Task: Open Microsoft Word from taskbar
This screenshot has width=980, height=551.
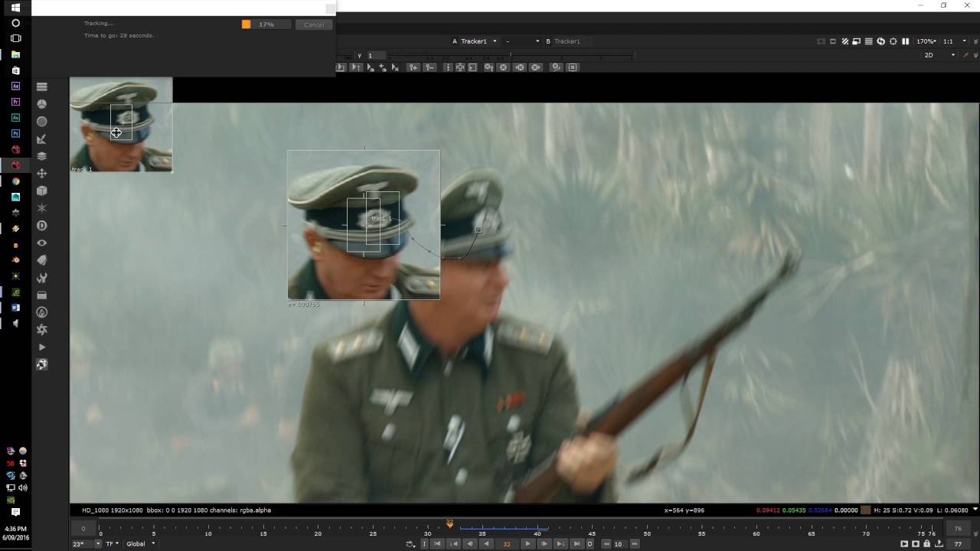Action: click(x=15, y=308)
